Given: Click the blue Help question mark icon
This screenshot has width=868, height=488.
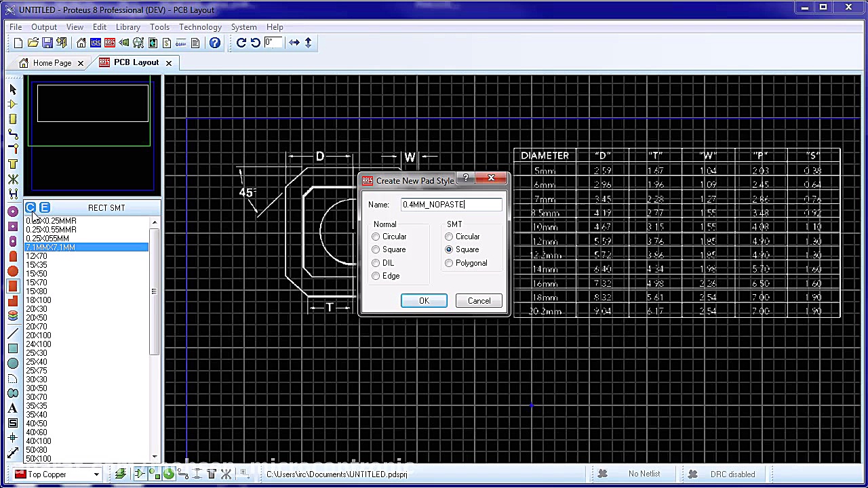Looking at the screenshot, I should click(215, 43).
